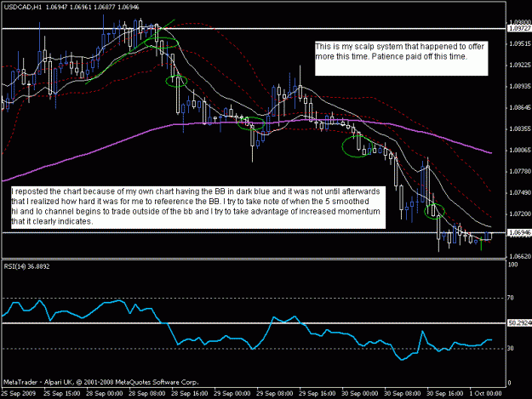The image size is (532, 399).
Task: Select the 'I reposted the chart' text annotation
Action: click(198, 208)
